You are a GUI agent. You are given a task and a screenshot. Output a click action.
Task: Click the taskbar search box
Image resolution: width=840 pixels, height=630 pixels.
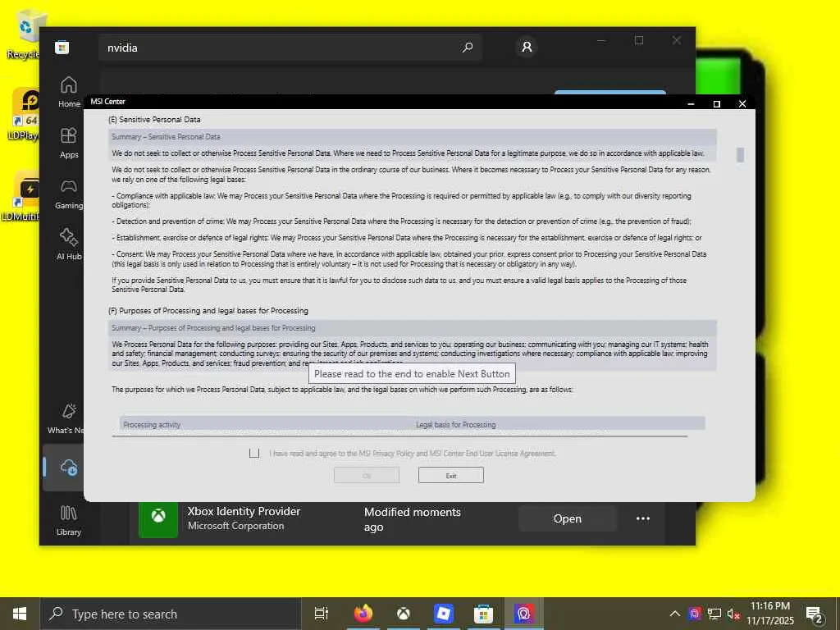[171, 614]
